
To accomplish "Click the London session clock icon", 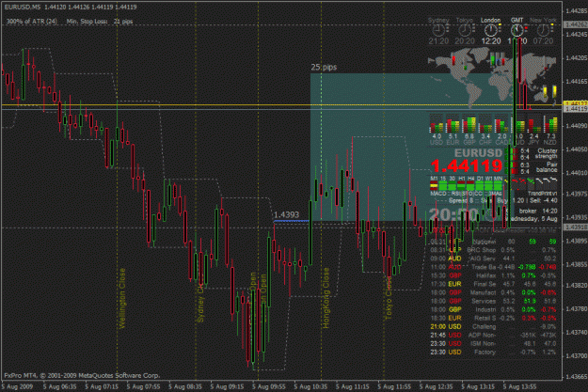I will coord(490,30).
